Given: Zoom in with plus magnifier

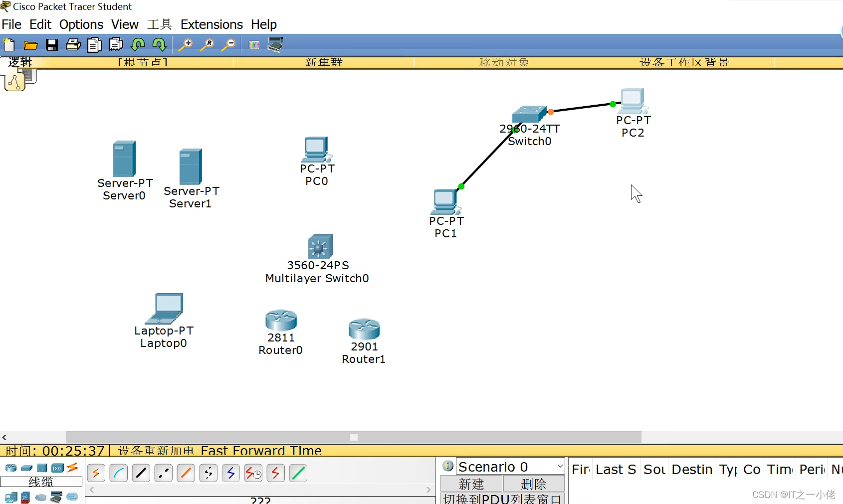Looking at the screenshot, I should 186,45.
